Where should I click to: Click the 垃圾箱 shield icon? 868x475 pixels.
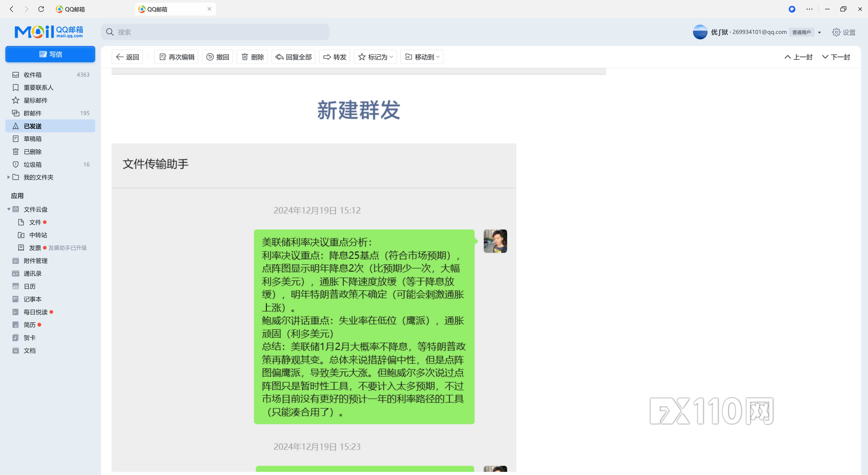pyautogui.click(x=16, y=164)
